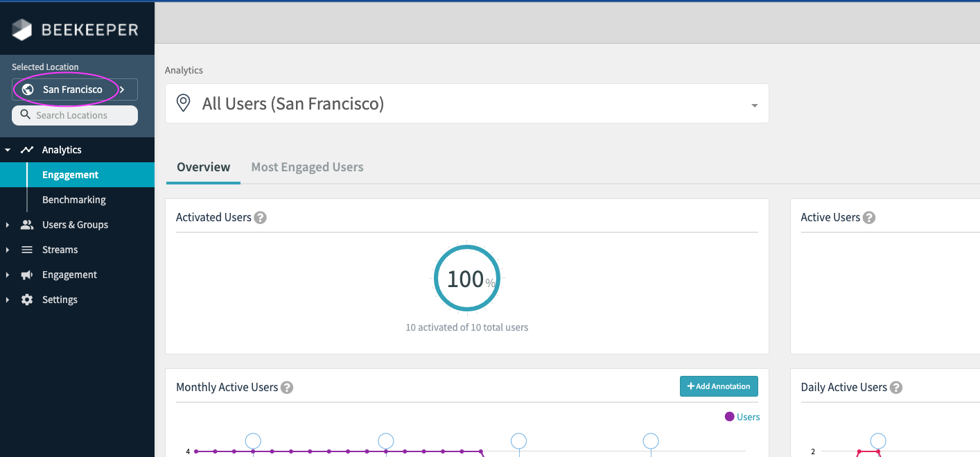Open help icon next to Daily Active Users
Viewport: 980px width, 457px height.
click(895, 388)
